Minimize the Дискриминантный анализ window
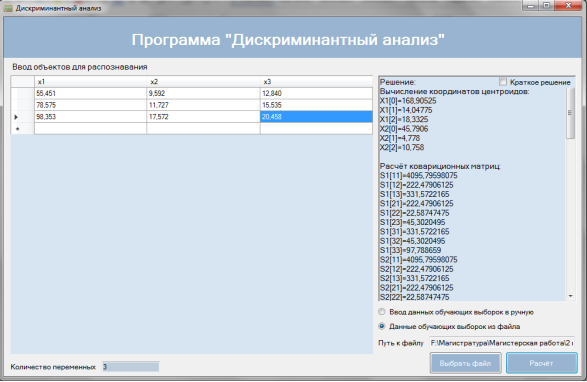This screenshot has width=587, height=382. pos(530,6)
